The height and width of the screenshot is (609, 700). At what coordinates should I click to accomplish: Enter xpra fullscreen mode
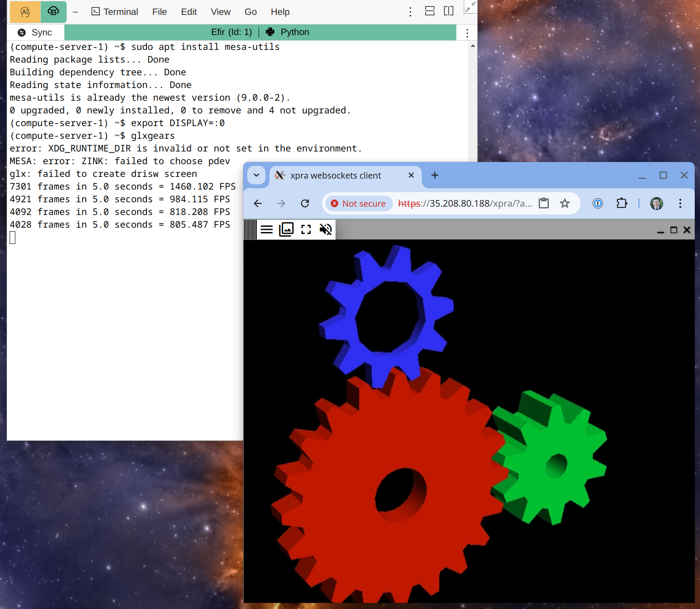[x=306, y=229]
